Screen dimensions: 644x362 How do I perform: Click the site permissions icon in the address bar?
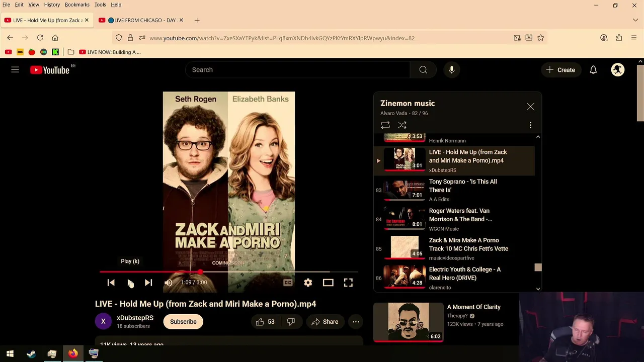click(142, 38)
